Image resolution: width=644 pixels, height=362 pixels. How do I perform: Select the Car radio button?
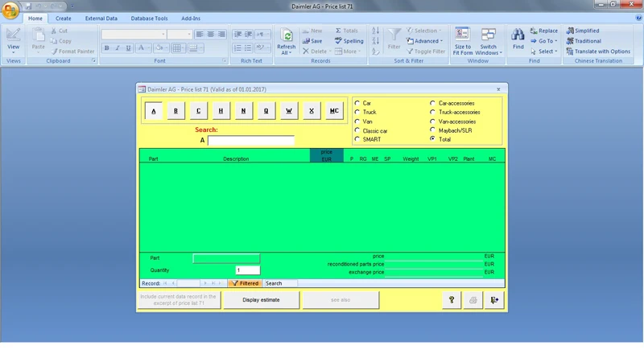[x=357, y=103]
